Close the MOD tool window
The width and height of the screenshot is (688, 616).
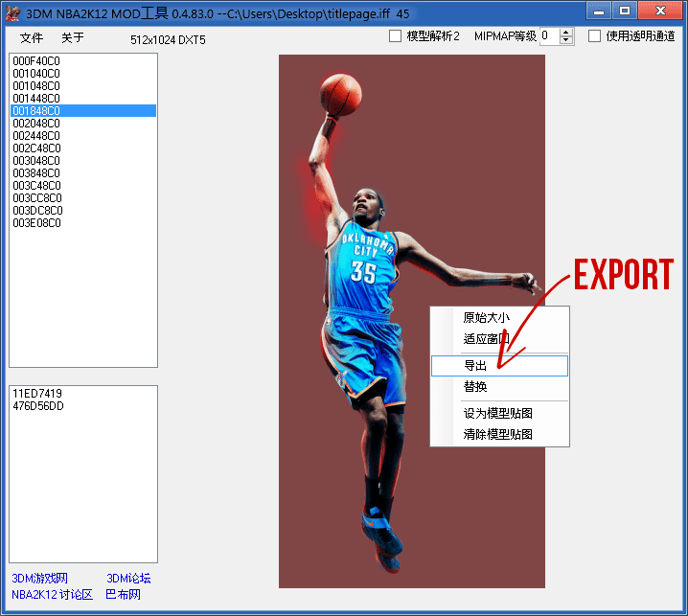[x=660, y=11]
